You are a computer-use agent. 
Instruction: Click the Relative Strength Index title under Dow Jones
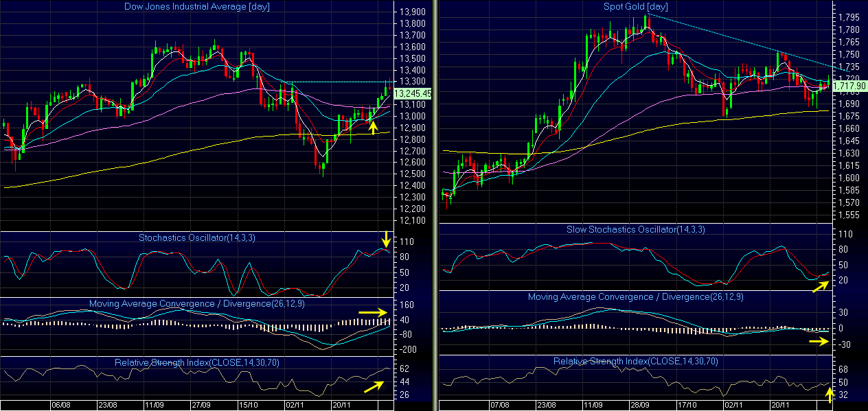tap(196, 362)
